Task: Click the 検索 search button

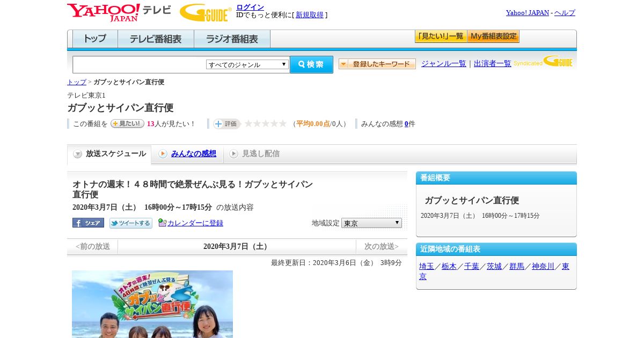Action: 311,64
